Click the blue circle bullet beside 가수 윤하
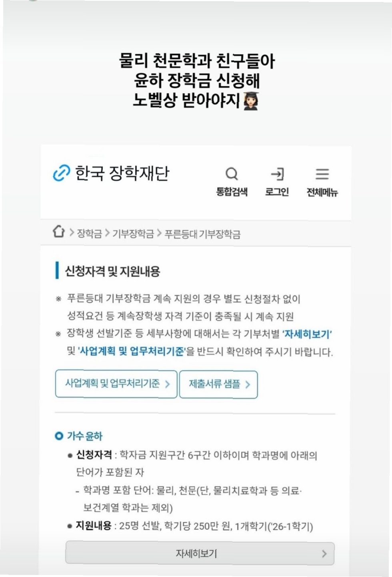The image size is (392, 577). click(x=59, y=436)
